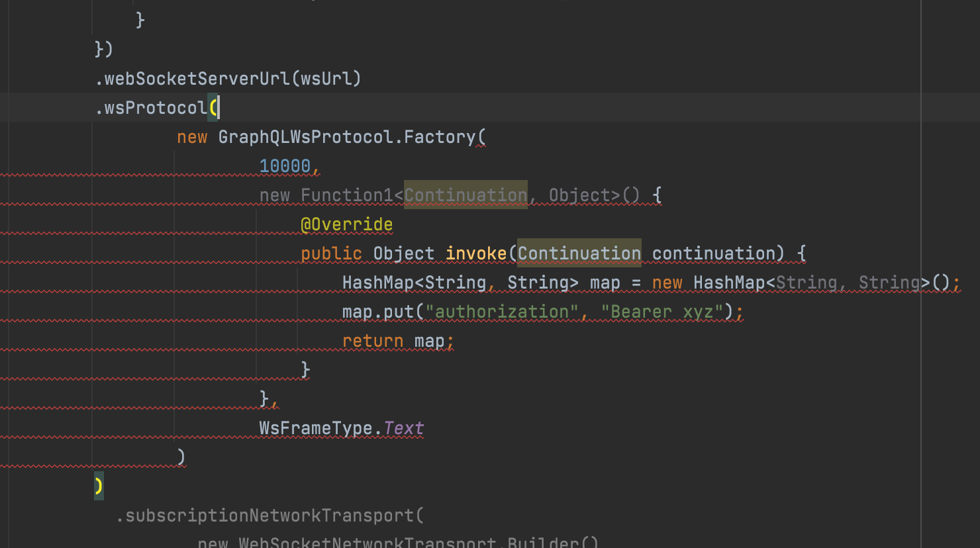Viewport: 980px width, 548px height.
Task: Click the 10000 numeric literal
Action: 284,165
